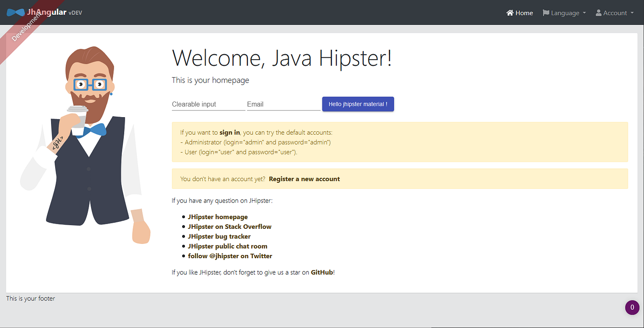Open follow @jhipster on Twitter link
The height and width of the screenshot is (328, 644).
[230, 256]
